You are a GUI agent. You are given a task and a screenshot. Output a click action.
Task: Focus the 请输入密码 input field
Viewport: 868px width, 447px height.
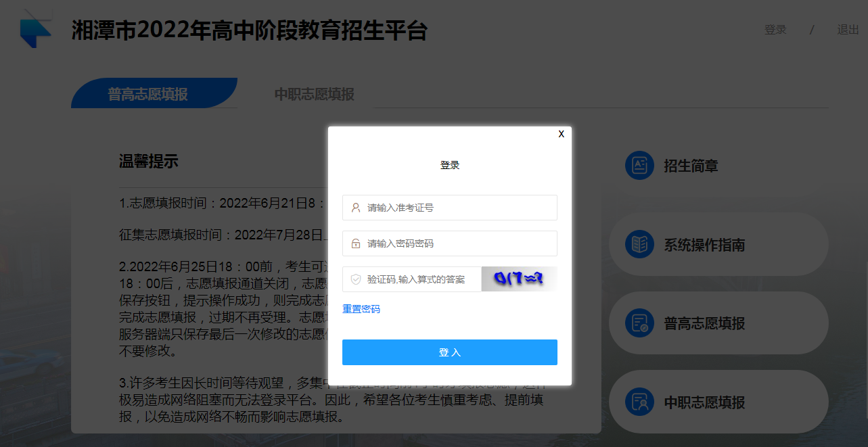coord(450,243)
